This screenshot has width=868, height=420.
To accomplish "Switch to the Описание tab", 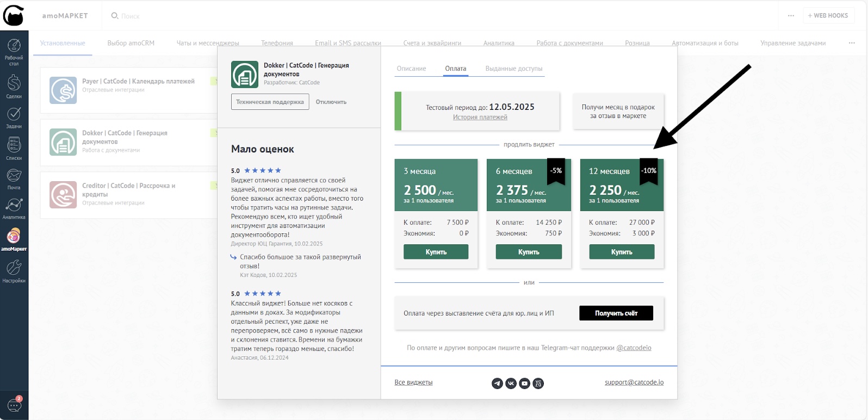I will coord(411,69).
